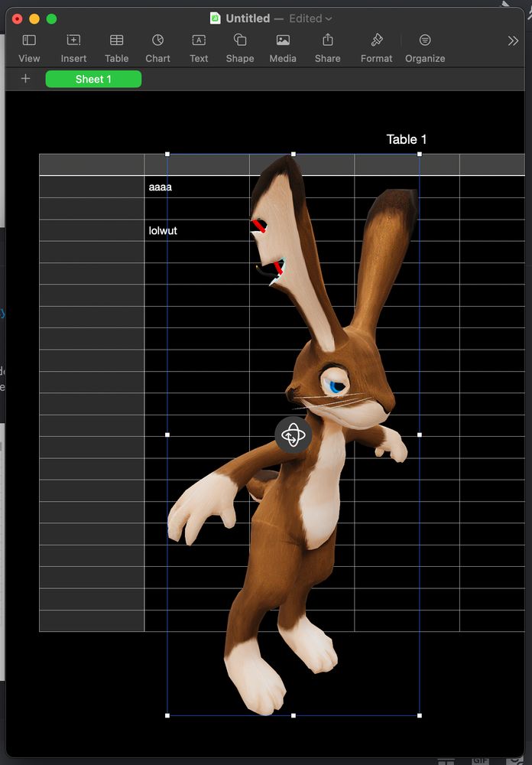Click the bottom-right selection handle of 3D object
532x765 pixels.
[x=420, y=716]
